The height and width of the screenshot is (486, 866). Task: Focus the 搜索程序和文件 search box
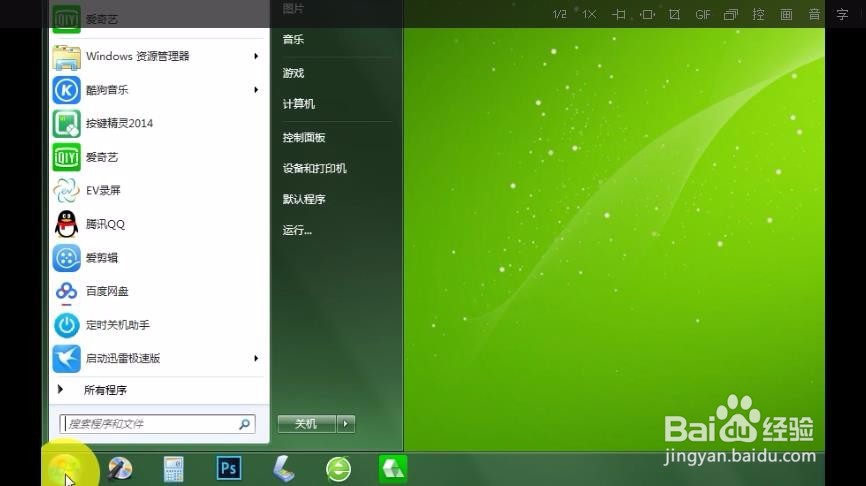pyautogui.click(x=157, y=424)
